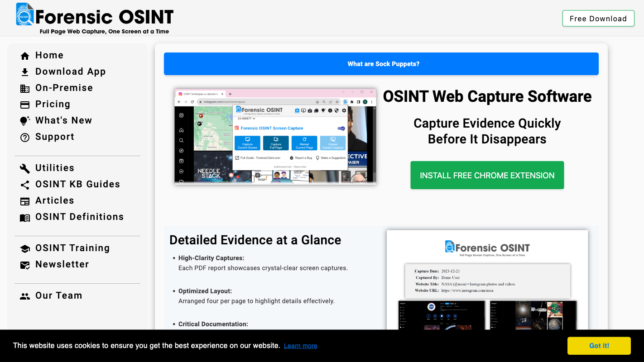Click the lightbulb icon next to What's New
Image resolution: width=644 pixels, height=362 pixels.
click(x=25, y=121)
